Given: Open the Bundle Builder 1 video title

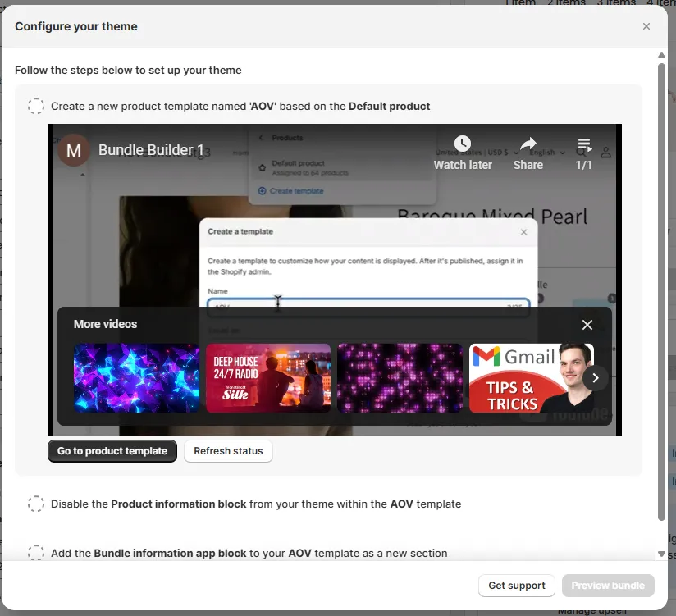Looking at the screenshot, I should pos(151,150).
